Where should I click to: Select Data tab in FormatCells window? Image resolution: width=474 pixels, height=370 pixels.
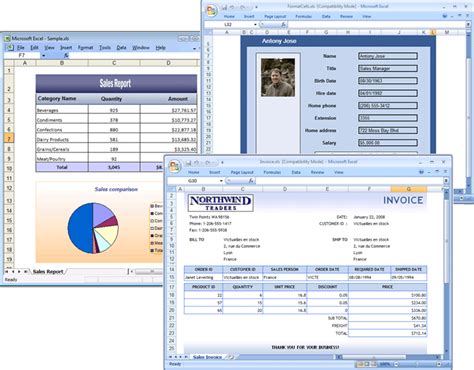click(326, 16)
